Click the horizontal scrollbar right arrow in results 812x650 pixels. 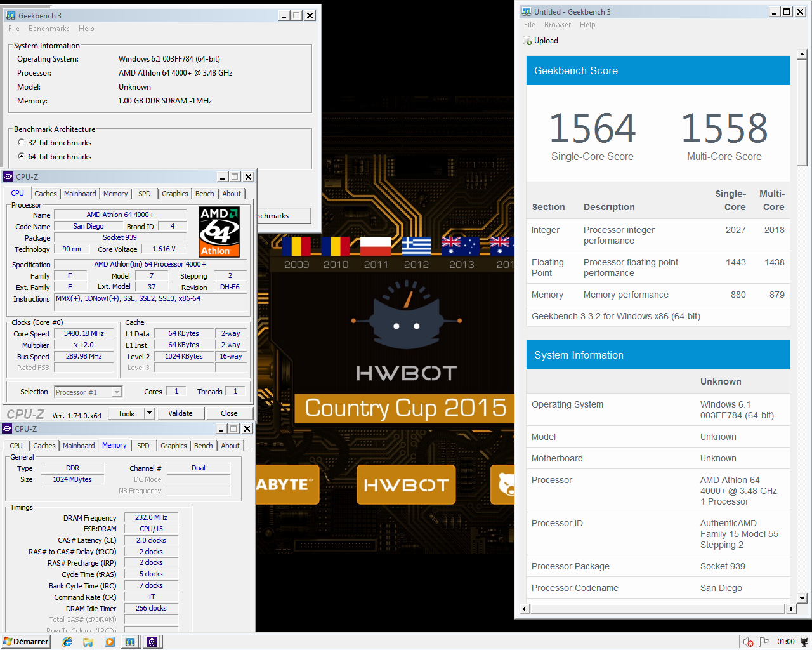click(790, 609)
